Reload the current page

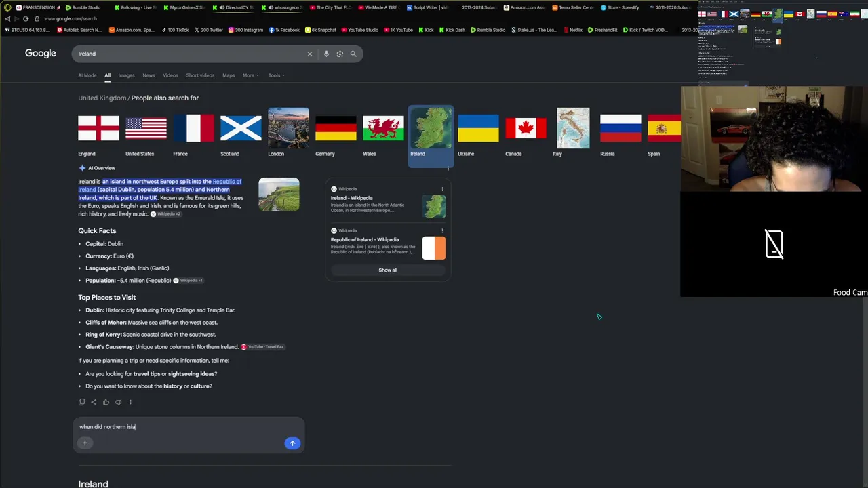coord(26,19)
